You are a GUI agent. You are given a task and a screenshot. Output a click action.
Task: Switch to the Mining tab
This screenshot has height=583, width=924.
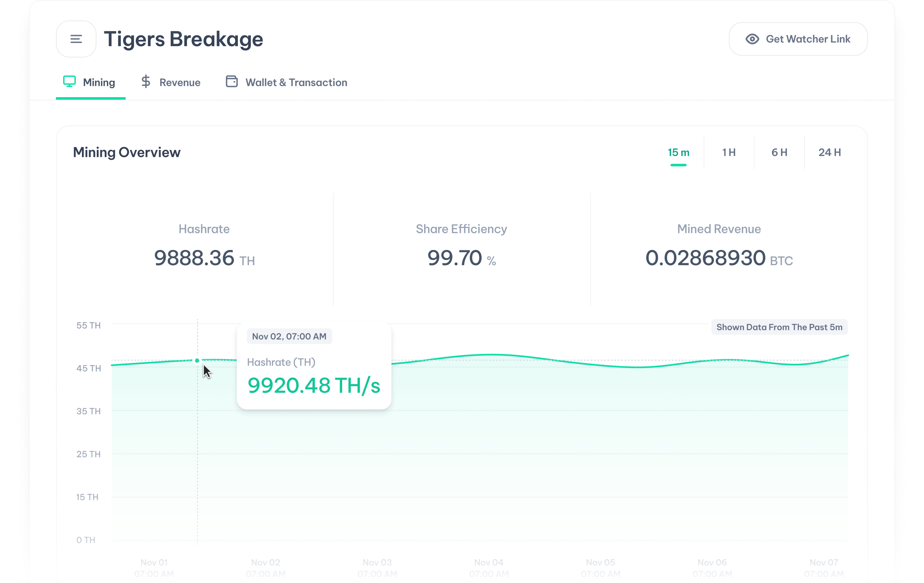(91, 82)
